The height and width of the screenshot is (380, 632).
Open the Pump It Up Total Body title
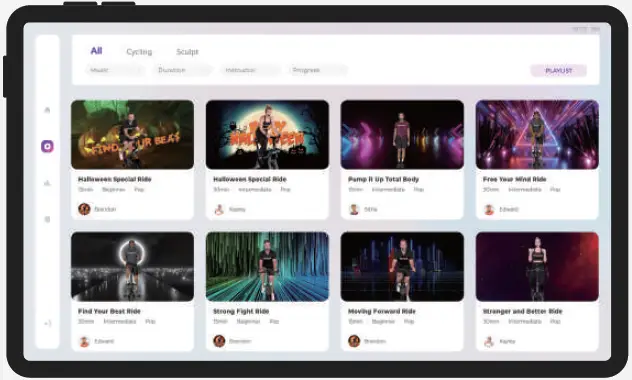point(383,179)
